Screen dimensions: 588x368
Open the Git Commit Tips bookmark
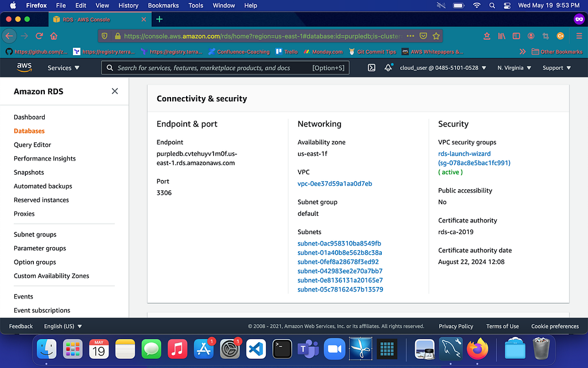(x=372, y=52)
